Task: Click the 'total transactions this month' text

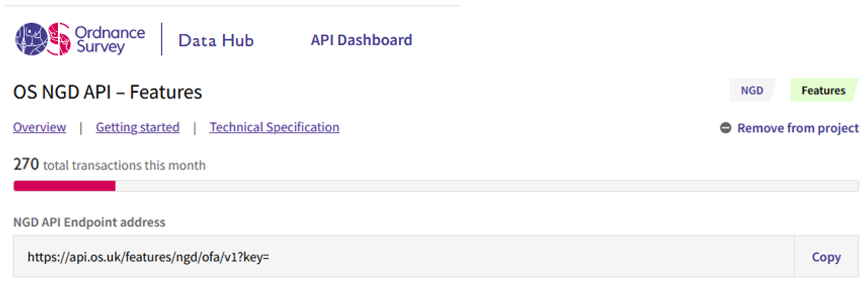Action: (124, 165)
